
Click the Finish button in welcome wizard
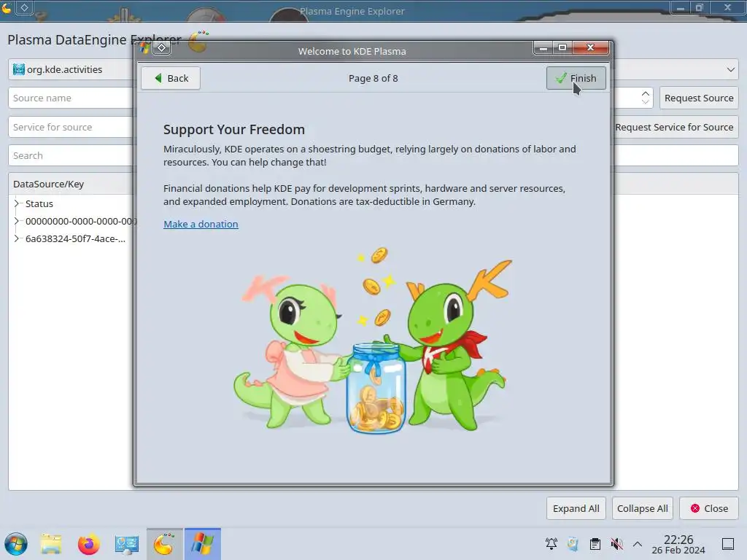tap(576, 78)
